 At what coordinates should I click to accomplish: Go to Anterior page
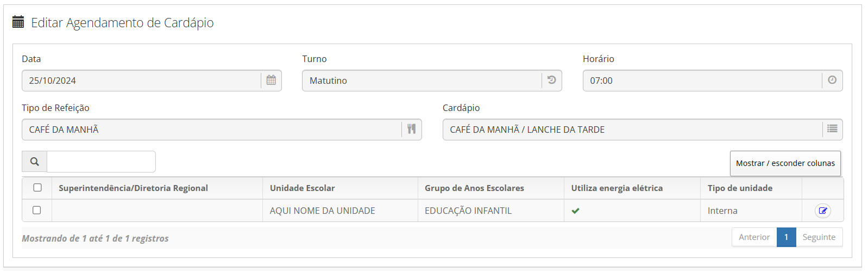point(754,237)
